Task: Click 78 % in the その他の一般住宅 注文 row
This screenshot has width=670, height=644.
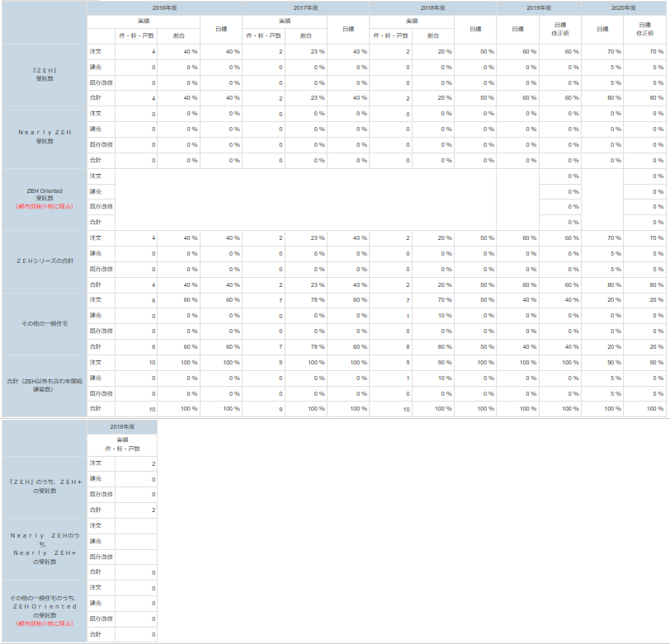Action: tap(306, 300)
